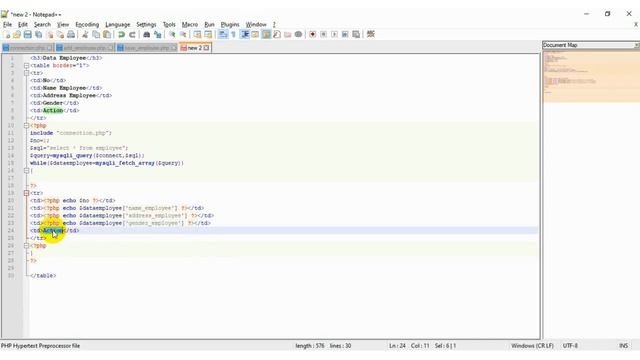
Task: Toggle the Indent Guide toolbar button
Action: [245, 35]
